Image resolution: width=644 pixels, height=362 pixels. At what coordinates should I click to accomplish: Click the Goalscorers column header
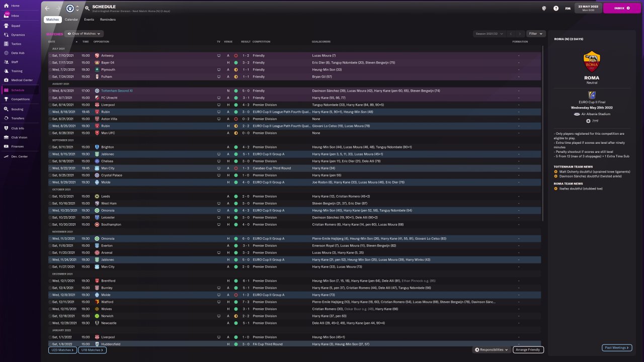pos(321,41)
